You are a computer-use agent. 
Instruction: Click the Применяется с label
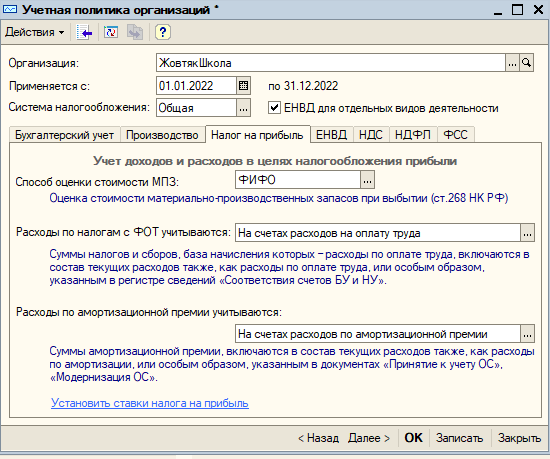[x=49, y=86]
